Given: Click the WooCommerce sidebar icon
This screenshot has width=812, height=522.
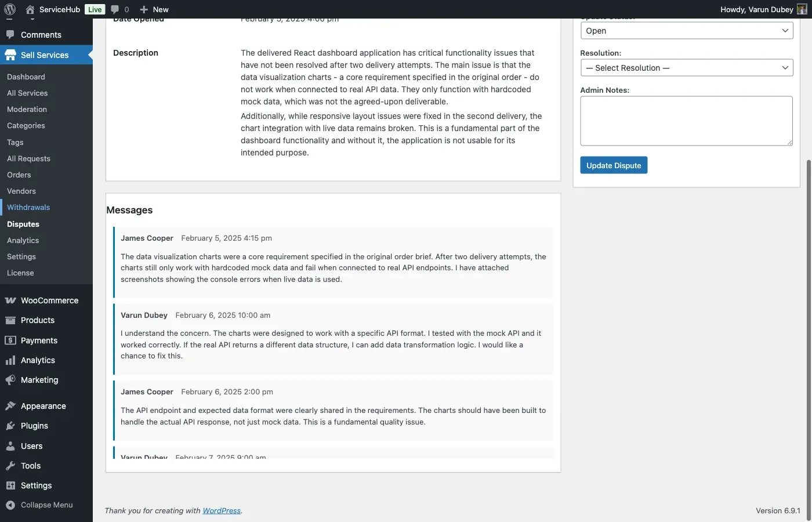Looking at the screenshot, I should [10, 300].
